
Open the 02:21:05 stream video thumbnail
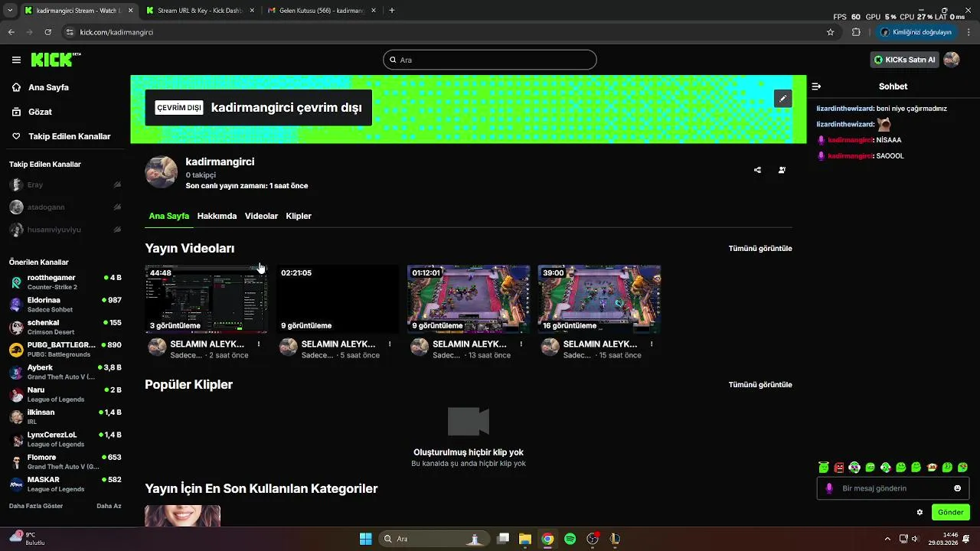(338, 299)
